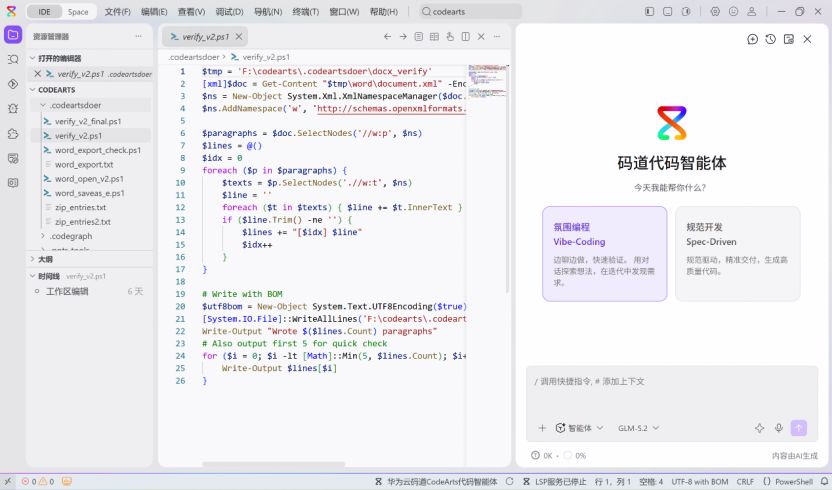The width and height of the screenshot is (832, 490).
Task: Open the Source Control icon in activity bar
Action: pyautogui.click(x=13, y=84)
